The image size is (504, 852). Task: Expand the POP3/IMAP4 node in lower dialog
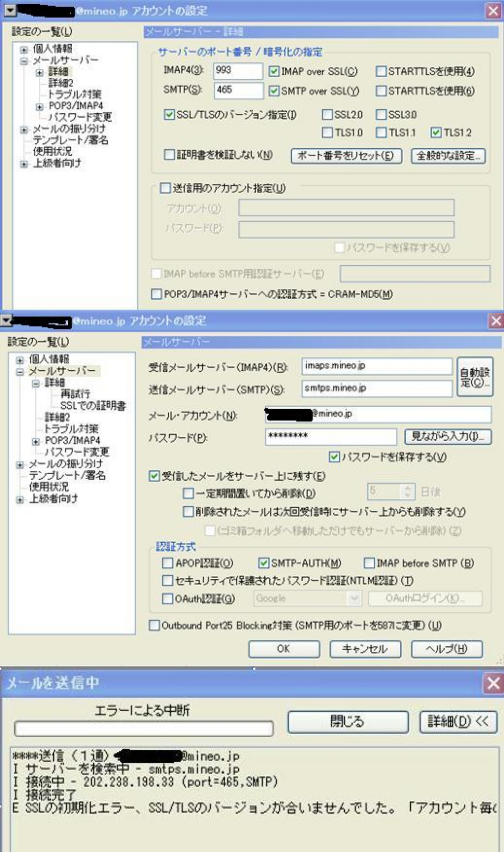click(36, 442)
